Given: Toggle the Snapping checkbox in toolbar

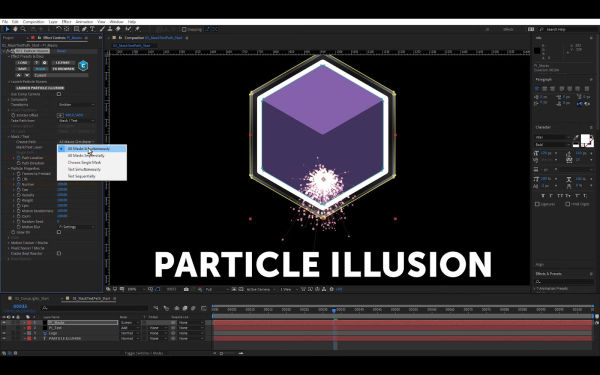Looking at the screenshot, I should coord(184,29).
